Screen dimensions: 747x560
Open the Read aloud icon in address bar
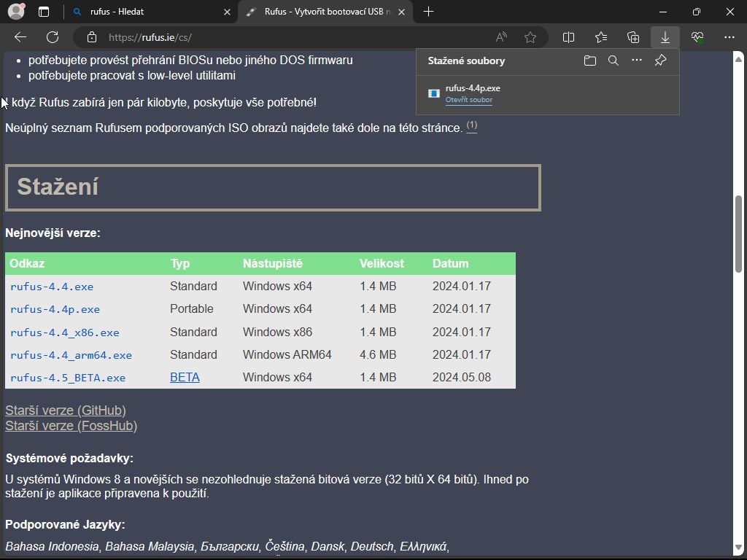[x=501, y=37]
